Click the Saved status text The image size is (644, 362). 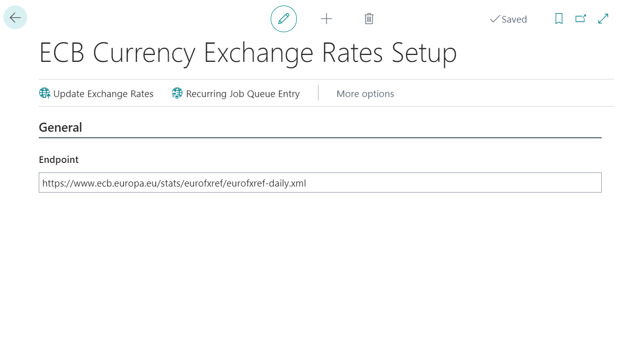coord(514,20)
